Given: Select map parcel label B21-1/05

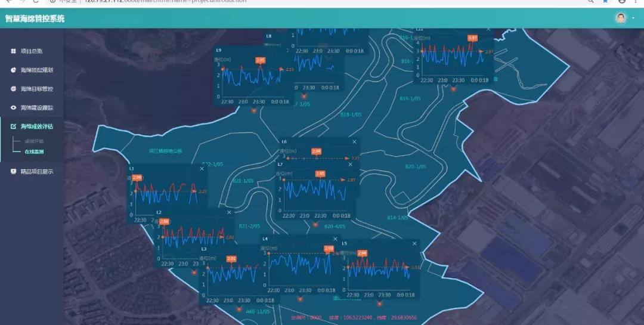Looking at the screenshot, I should click(243, 181).
